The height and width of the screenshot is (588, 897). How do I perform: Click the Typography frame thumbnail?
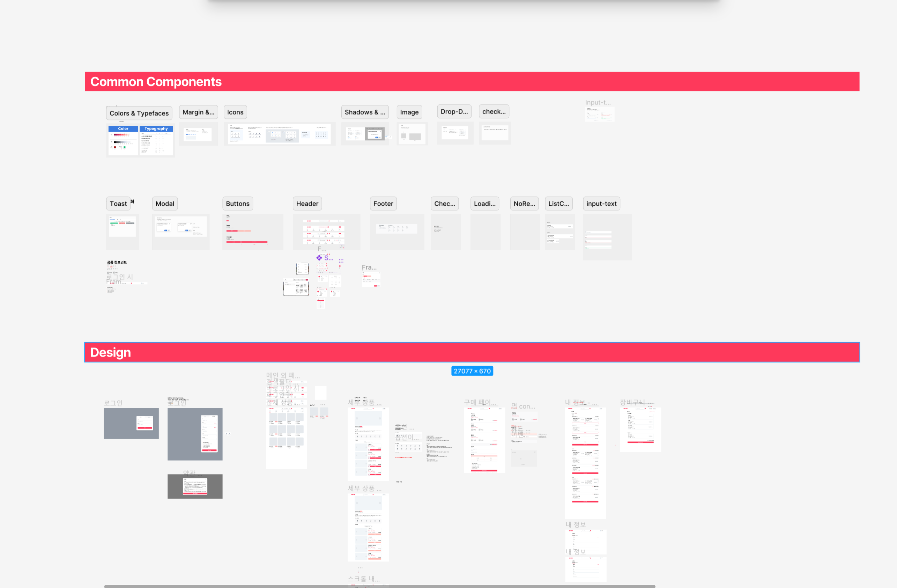[x=156, y=140]
